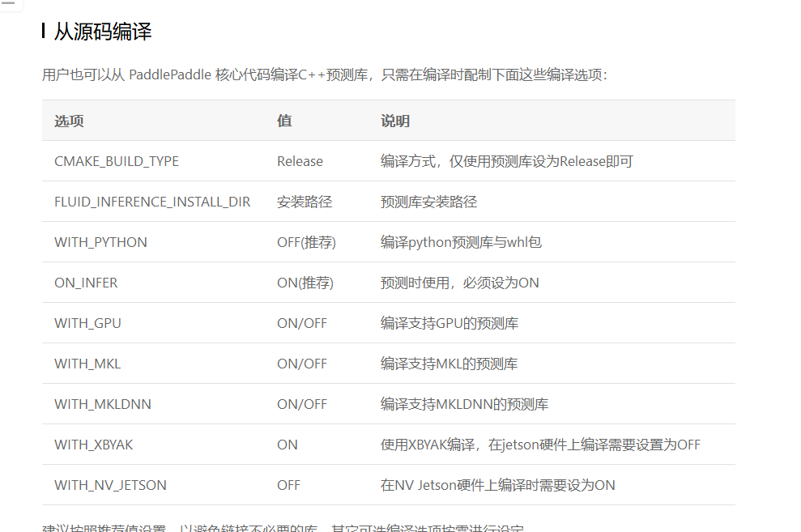Click the 使用XBYAK编译 jetson description cell
Image resolution: width=801 pixels, height=532 pixels.
point(540,445)
